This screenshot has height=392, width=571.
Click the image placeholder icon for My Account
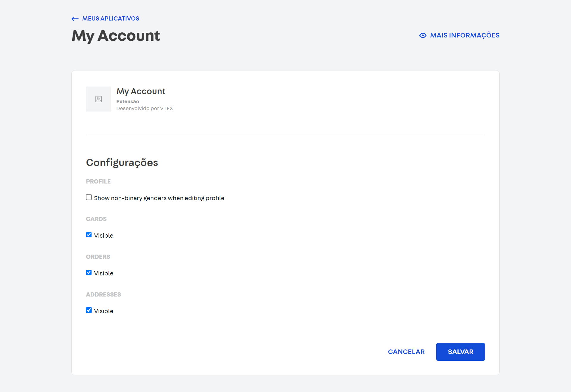click(x=98, y=99)
